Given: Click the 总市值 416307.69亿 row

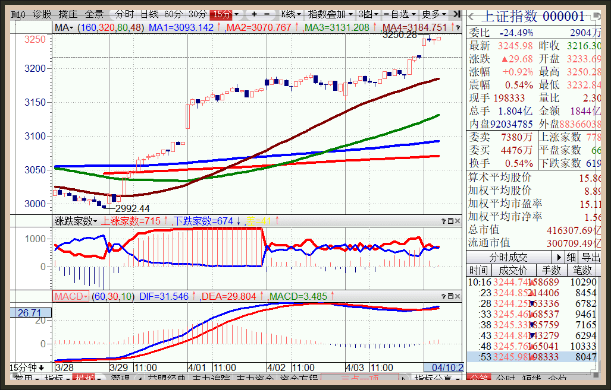Looking at the screenshot, I should tap(535, 230).
